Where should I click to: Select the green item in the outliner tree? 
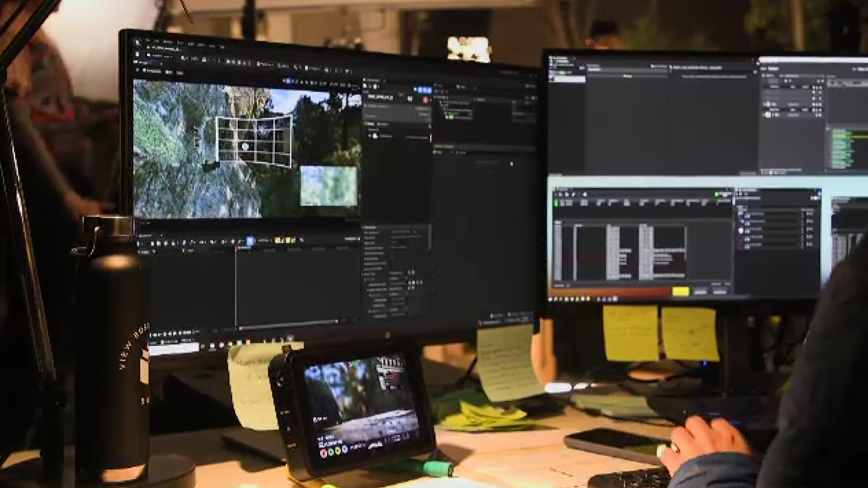click(450, 117)
